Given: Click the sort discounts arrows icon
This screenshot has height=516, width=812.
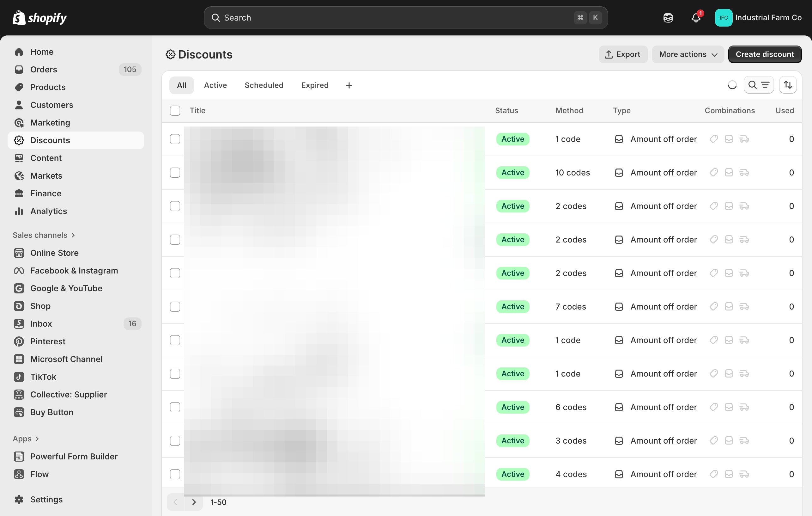Looking at the screenshot, I should pyautogui.click(x=788, y=85).
